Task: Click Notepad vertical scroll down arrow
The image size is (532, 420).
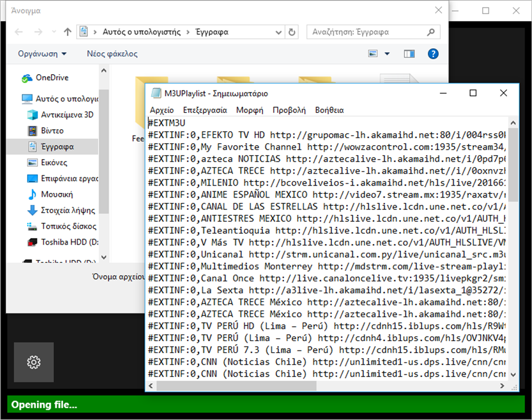Action: (x=513, y=374)
